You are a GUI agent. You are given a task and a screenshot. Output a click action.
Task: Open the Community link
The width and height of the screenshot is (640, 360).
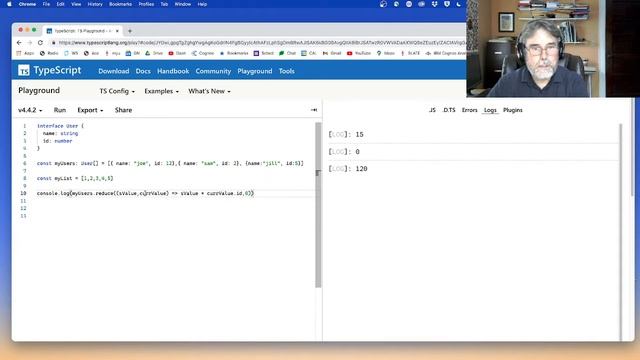pos(213,71)
